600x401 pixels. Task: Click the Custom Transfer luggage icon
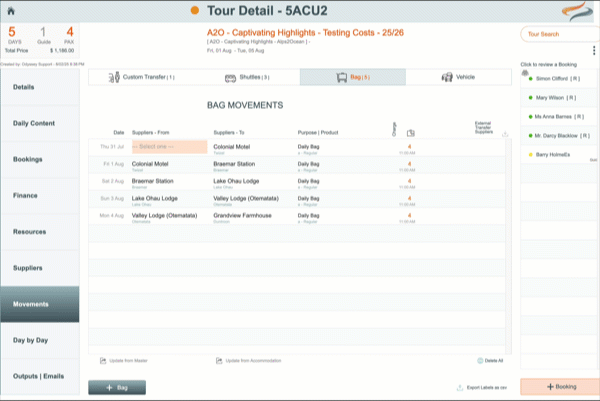(x=114, y=77)
